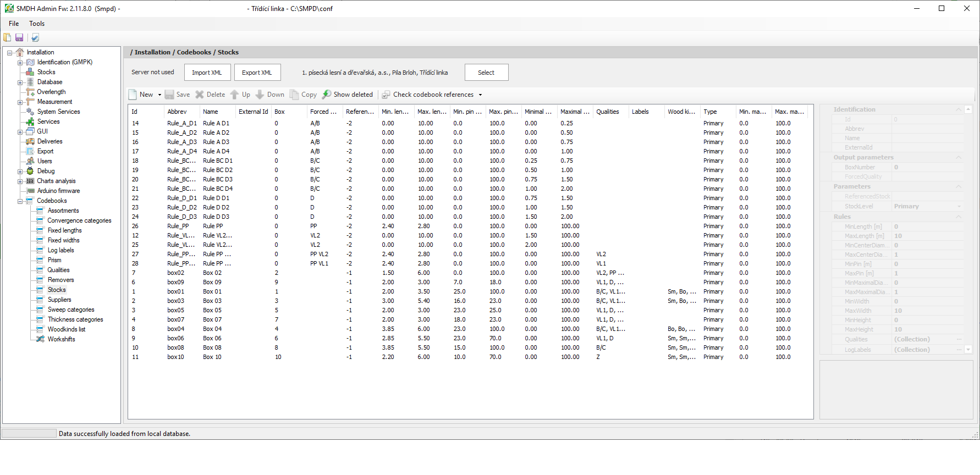This screenshot has width=980, height=475.
Task: Expand the Database tree node
Action: tap(20, 82)
